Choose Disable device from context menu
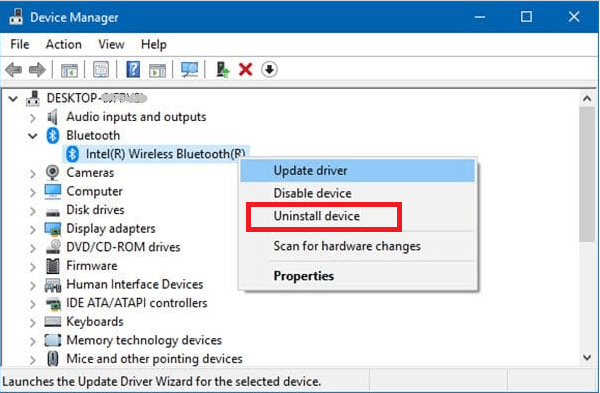 [x=357, y=193]
